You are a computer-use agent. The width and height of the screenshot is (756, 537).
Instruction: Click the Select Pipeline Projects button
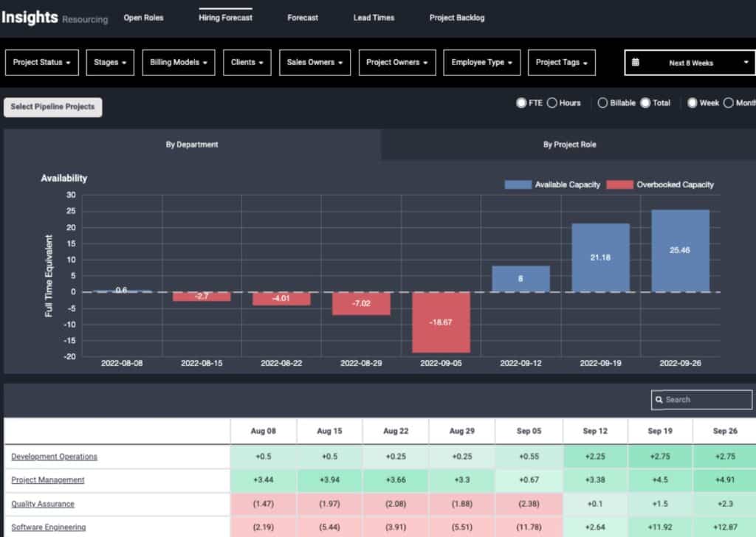click(x=52, y=107)
